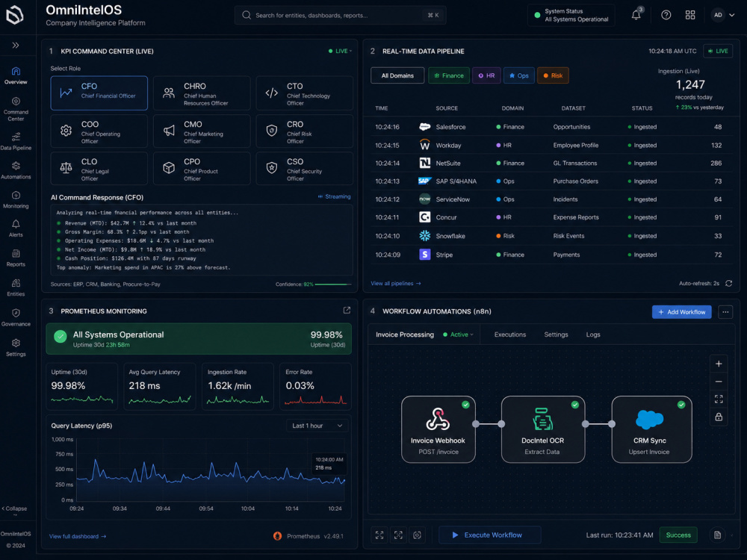Select the CPO role card

click(x=202, y=168)
